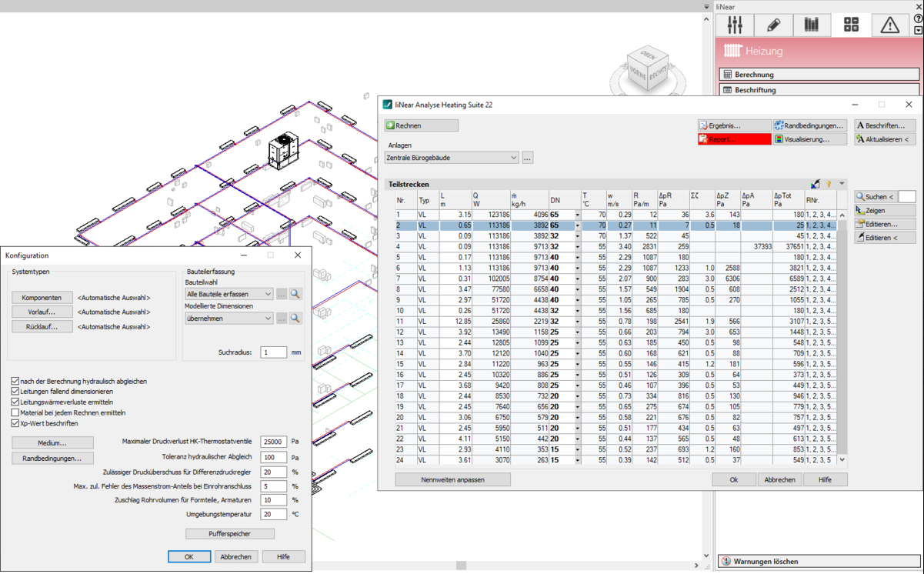Switch to the warning triangle tab

pos(890,25)
